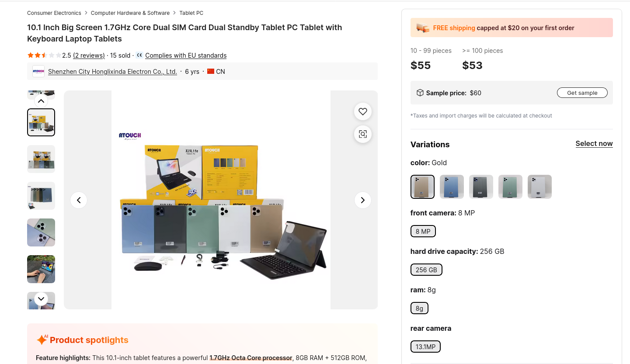Viewport: 630px width, 364px height.
Task: Click the supplier logo icon
Action: click(x=38, y=71)
